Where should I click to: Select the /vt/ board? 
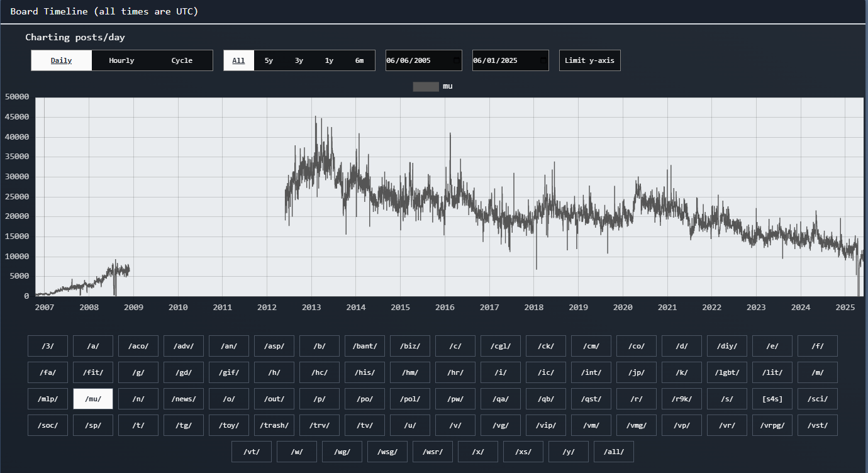coord(252,452)
